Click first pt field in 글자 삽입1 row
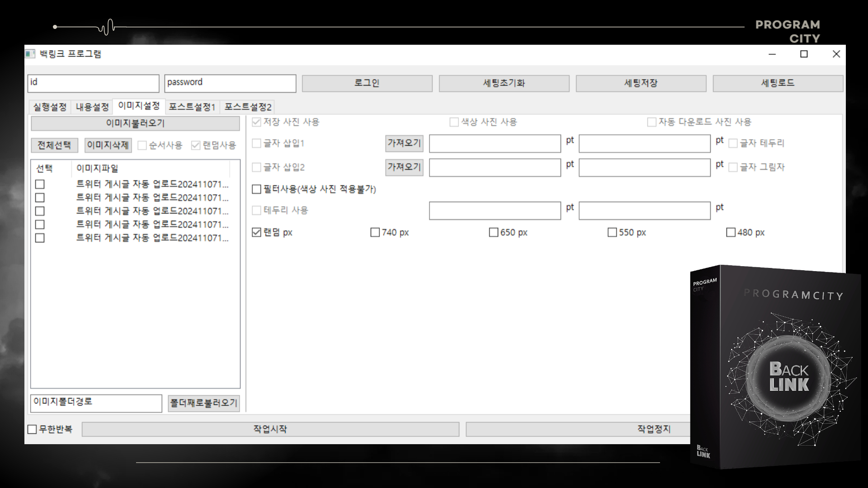 495,144
